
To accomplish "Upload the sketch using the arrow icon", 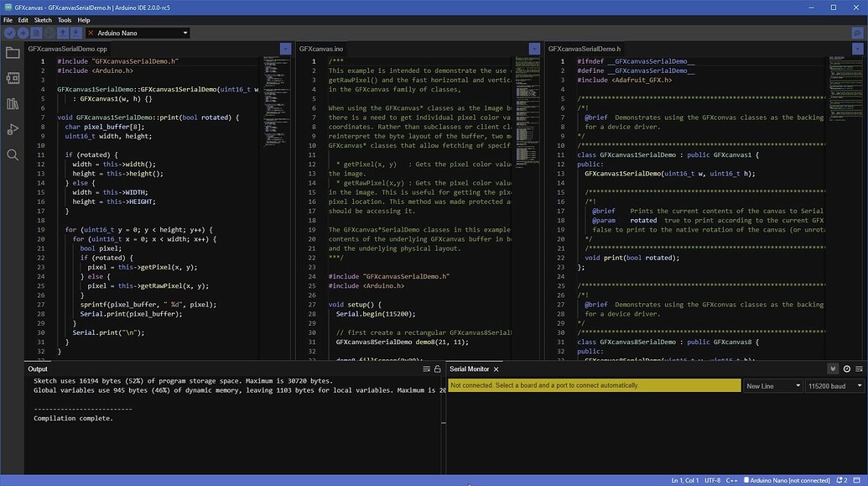I will pos(23,33).
